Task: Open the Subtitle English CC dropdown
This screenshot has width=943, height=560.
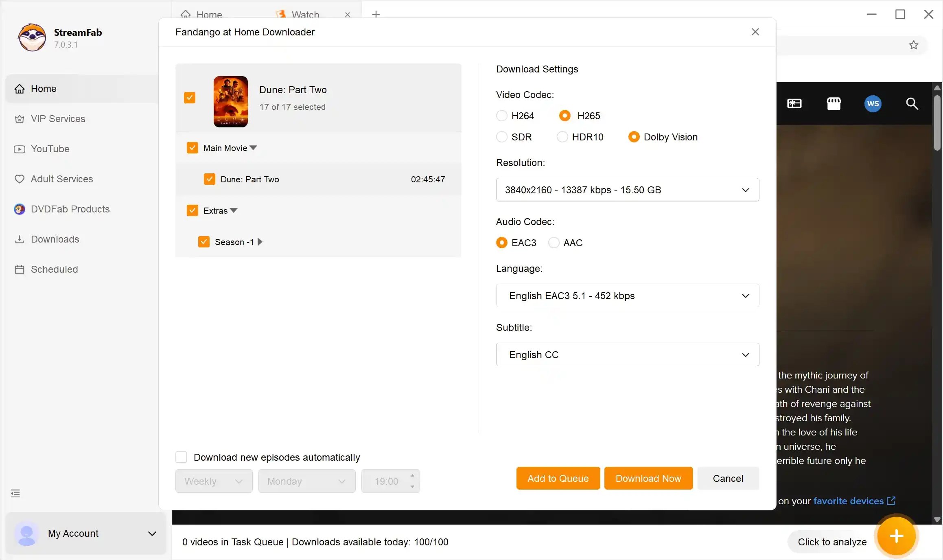Action: click(x=628, y=354)
